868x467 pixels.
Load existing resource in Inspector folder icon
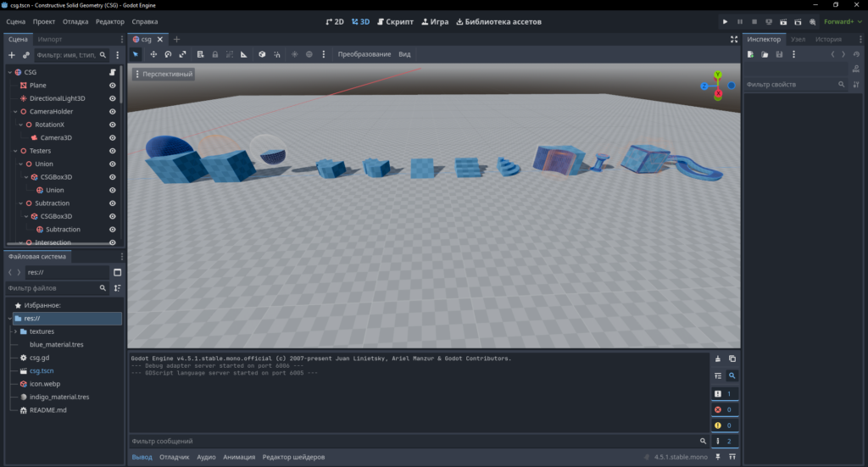(x=765, y=54)
